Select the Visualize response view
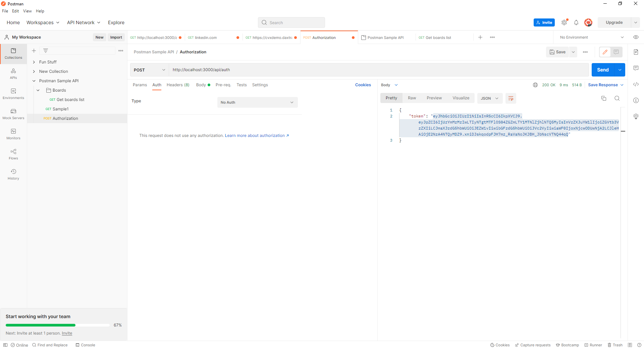This screenshot has height=349, width=644. [461, 98]
